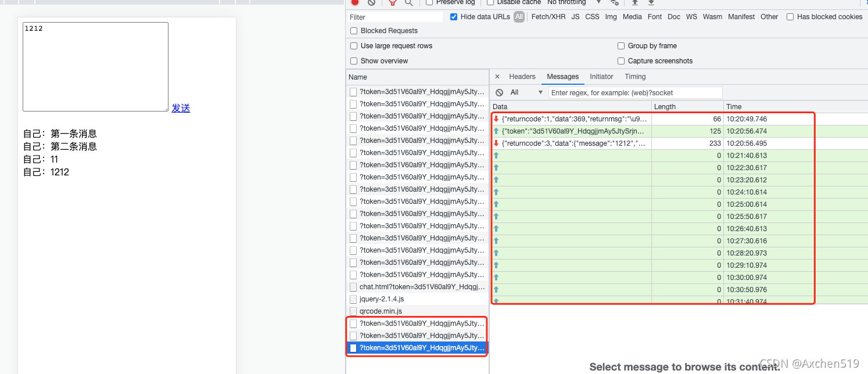Sort by the Name column header
The width and height of the screenshot is (868, 374).
417,77
